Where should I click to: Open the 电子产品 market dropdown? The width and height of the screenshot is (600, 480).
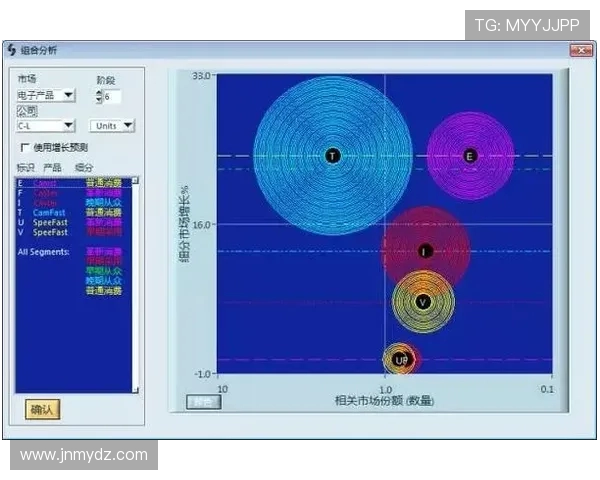pyautogui.click(x=68, y=95)
